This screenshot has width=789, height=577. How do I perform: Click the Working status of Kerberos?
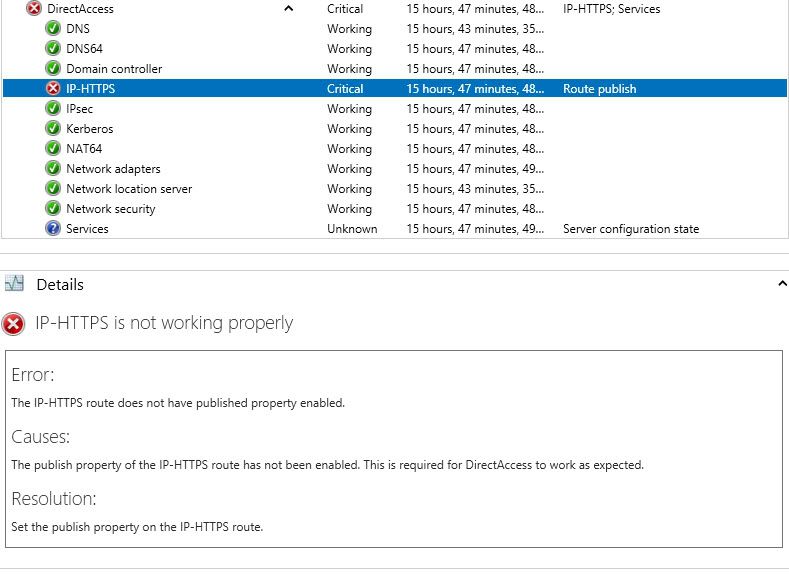click(349, 129)
